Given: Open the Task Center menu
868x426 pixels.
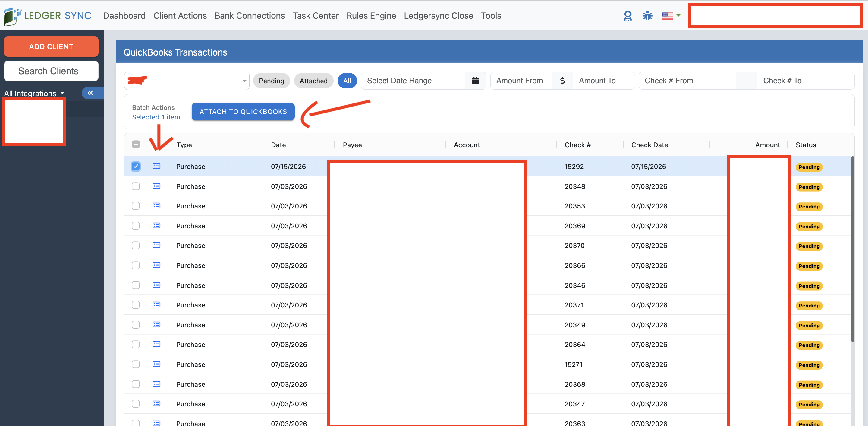Looking at the screenshot, I should 315,16.
